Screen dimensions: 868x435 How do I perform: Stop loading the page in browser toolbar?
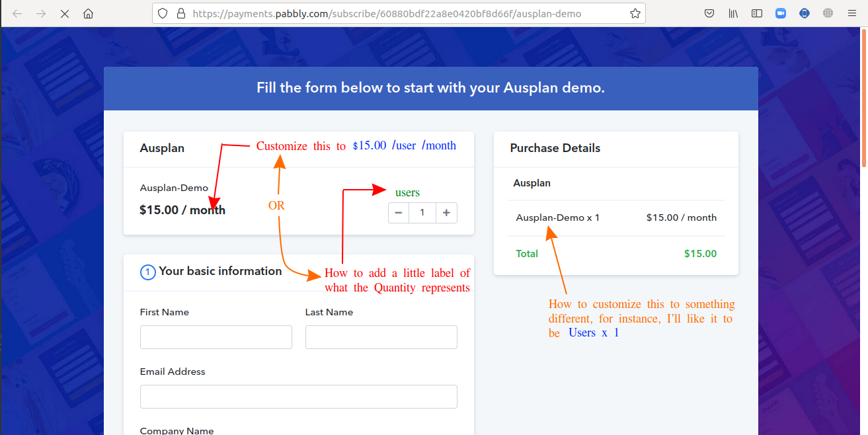(x=64, y=13)
